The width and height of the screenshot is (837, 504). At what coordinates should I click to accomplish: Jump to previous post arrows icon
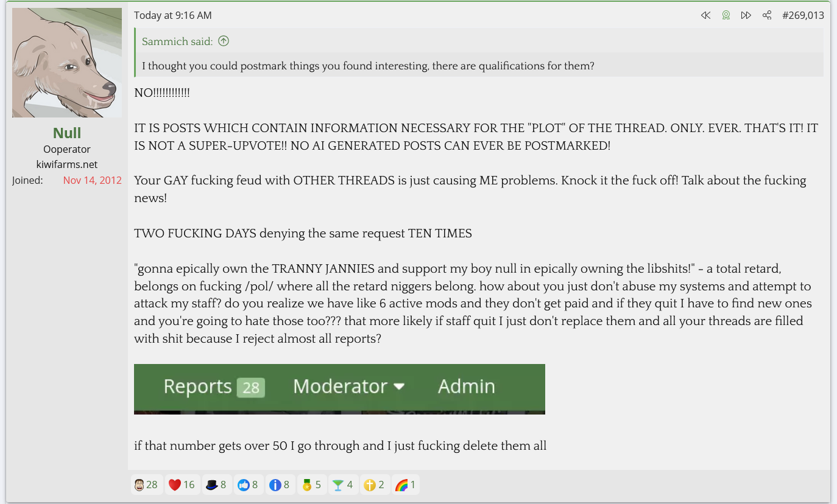pos(705,15)
